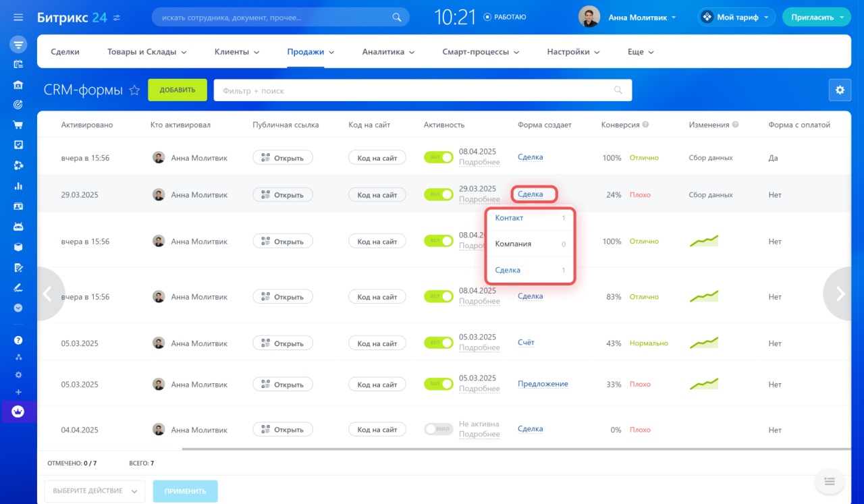Click the gear settings icon beside the search field
The width and height of the screenshot is (864, 504).
click(x=839, y=90)
